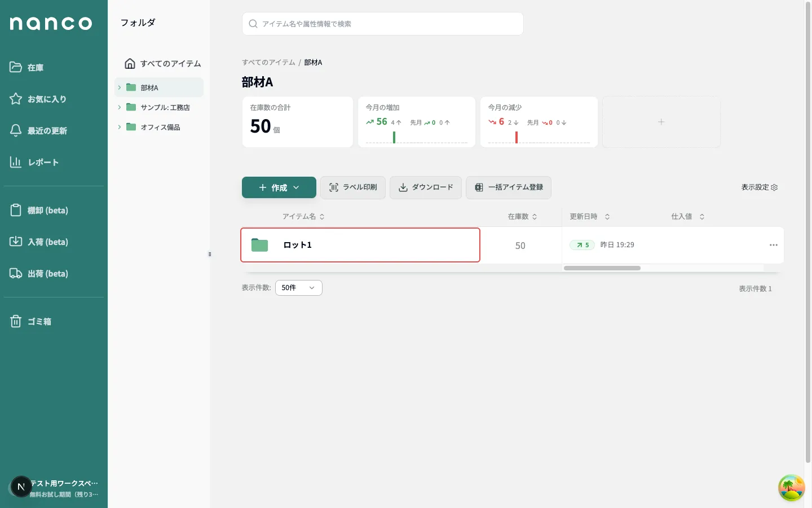Click the ロット1 folder icon
The image size is (812, 508).
(x=259, y=245)
